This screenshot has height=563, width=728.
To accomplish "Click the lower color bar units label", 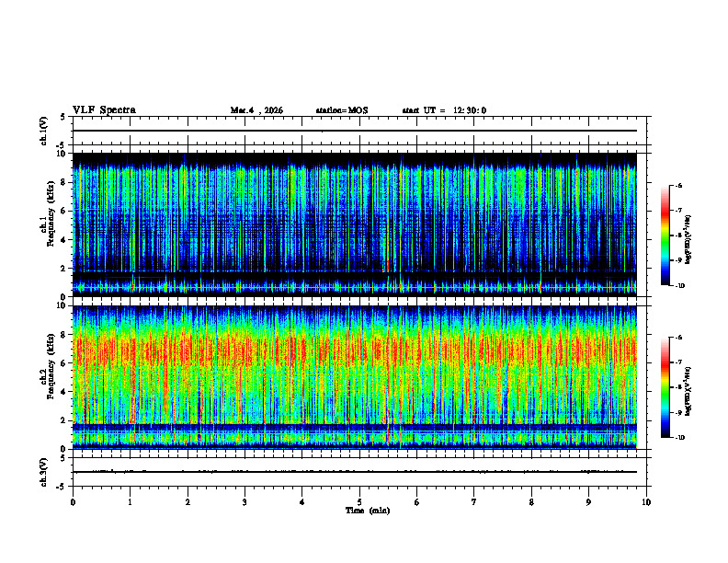I will [x=688, y=391].
